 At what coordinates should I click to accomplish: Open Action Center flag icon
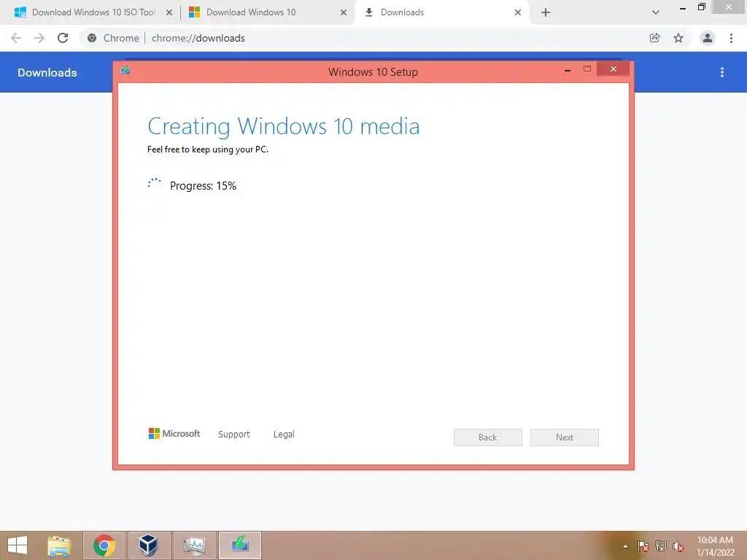(643, 546)
